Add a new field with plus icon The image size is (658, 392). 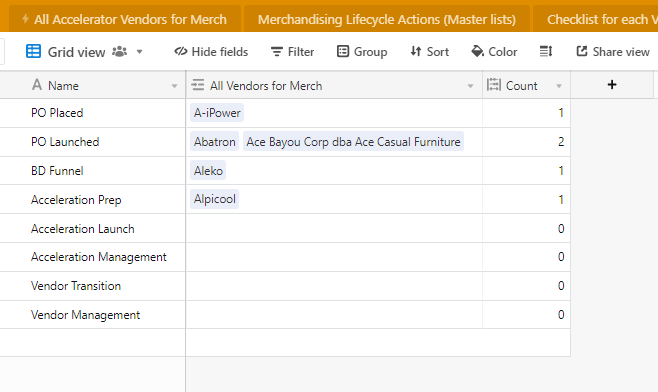[612, 85]
